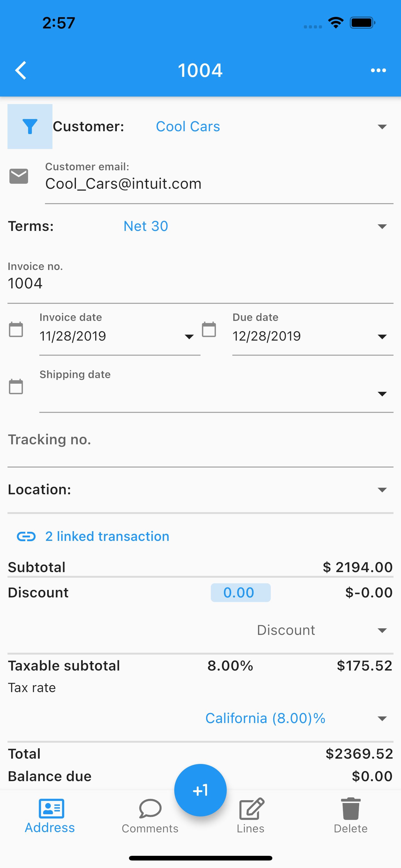This screenshot has height=868, width=401.
Task: Tap the Due date calendar icon
Action: [x=209, y=329]
